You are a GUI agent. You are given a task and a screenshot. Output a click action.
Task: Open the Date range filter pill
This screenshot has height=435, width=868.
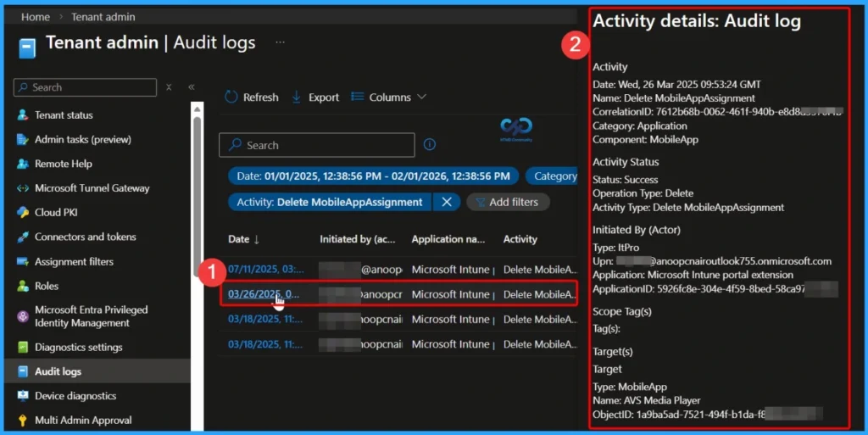tap(373, 176)
